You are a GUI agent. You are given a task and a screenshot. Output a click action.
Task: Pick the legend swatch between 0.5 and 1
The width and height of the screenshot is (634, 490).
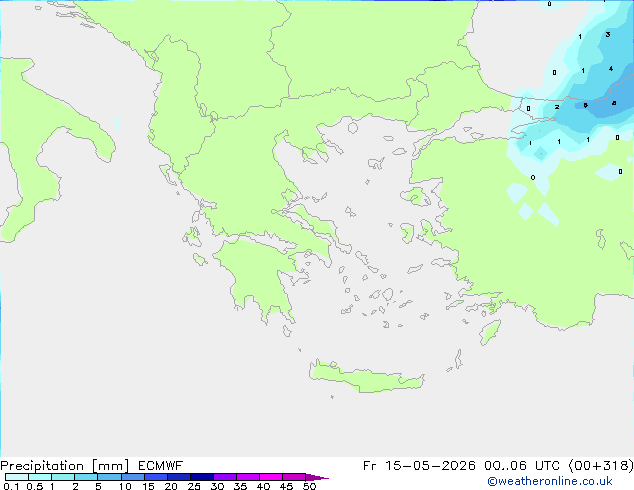[40, 477]
